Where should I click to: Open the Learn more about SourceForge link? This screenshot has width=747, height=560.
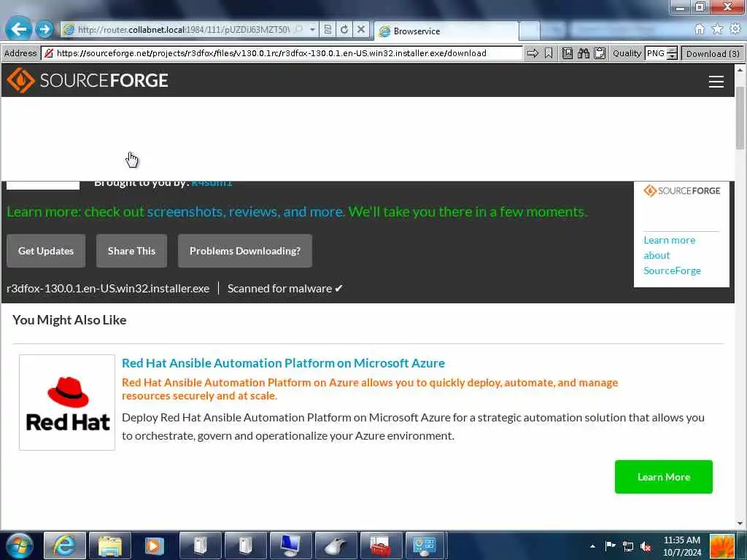click(672, 255)
